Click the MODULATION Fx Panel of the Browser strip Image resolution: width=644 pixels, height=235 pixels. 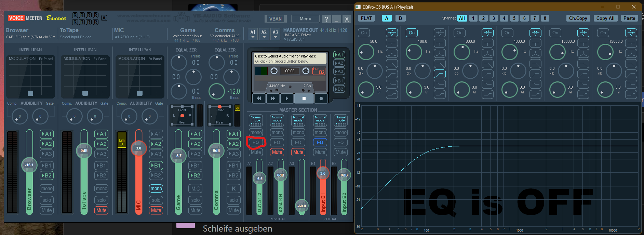click(x=30, y=77)
